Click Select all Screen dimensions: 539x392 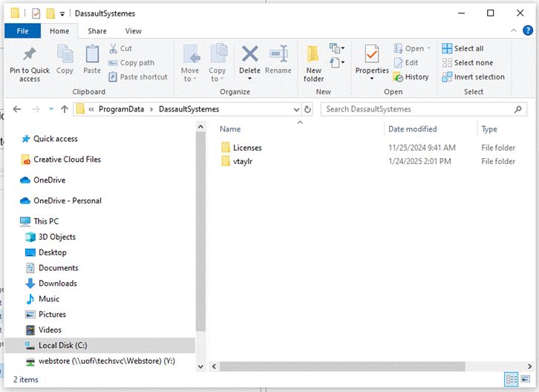[x=463, y=48]
